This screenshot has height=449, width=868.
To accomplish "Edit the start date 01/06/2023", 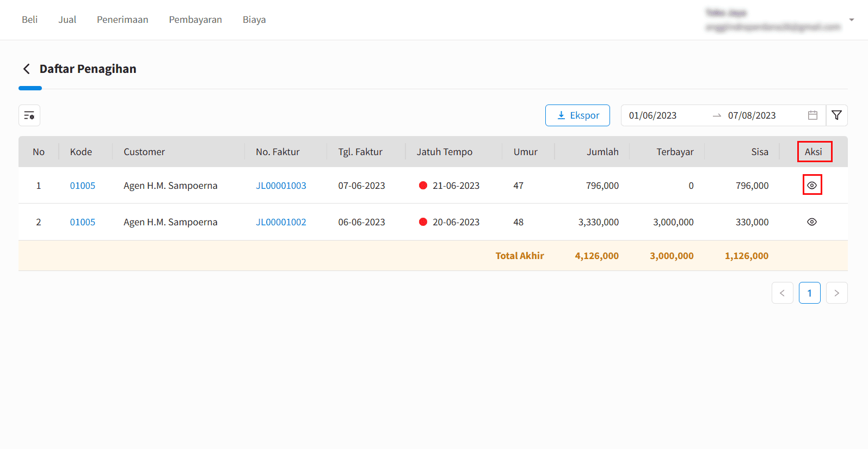I will pos(652,115).
